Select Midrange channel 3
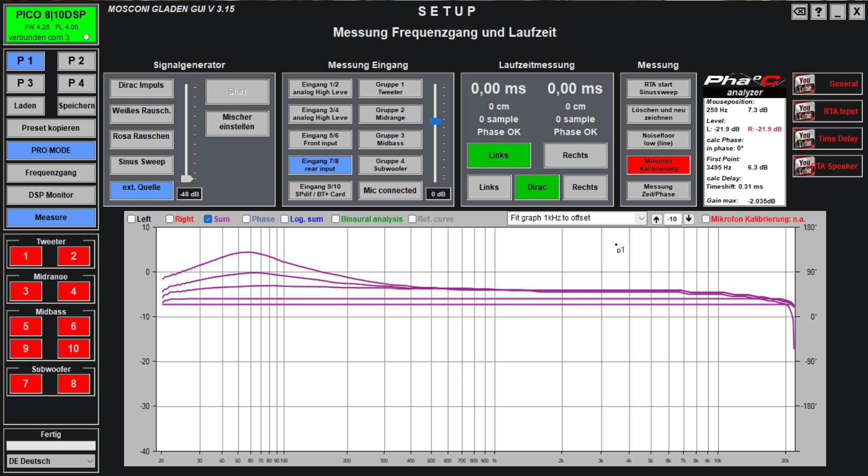Viewport: 868px width, 476px height. click(26, 291)
